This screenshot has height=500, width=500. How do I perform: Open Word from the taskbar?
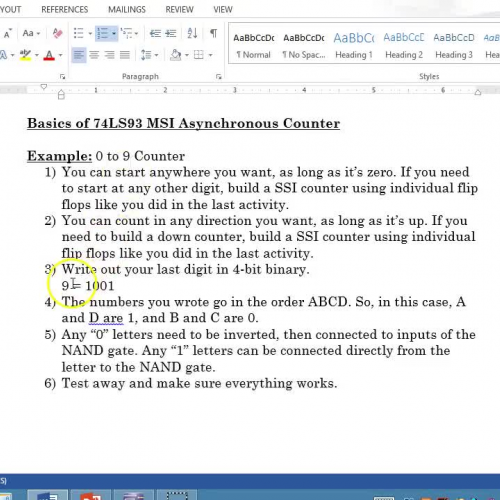[x=48, y=495]
